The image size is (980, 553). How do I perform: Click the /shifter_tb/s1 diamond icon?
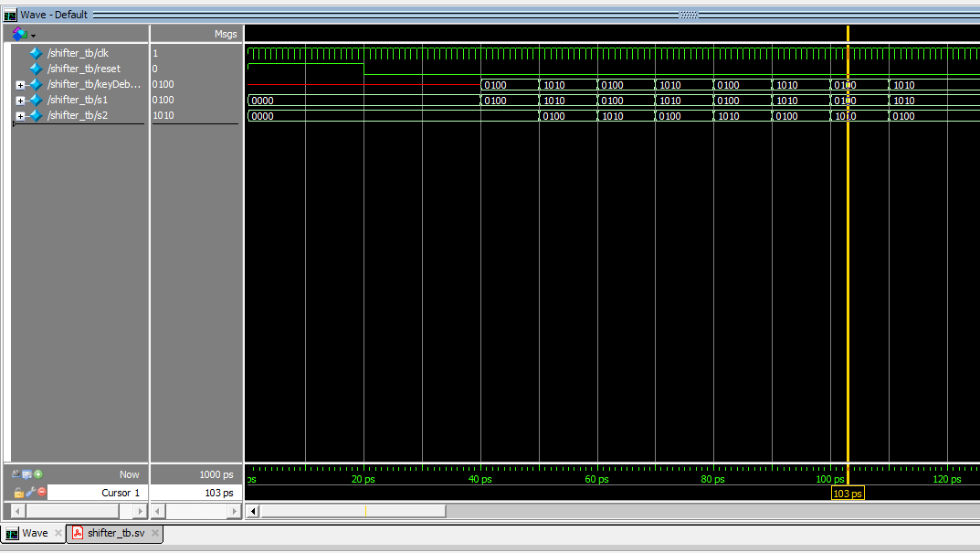[x=37, y=101]
